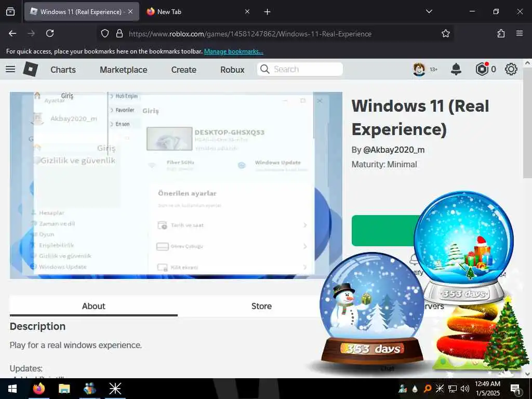Click the green Play button

click(383, 231)
